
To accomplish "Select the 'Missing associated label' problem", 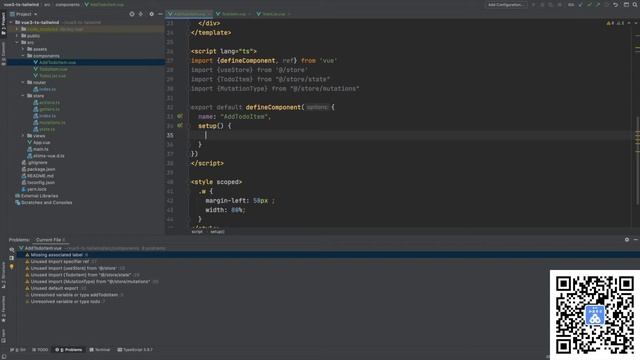I will (x=57, y=255).
